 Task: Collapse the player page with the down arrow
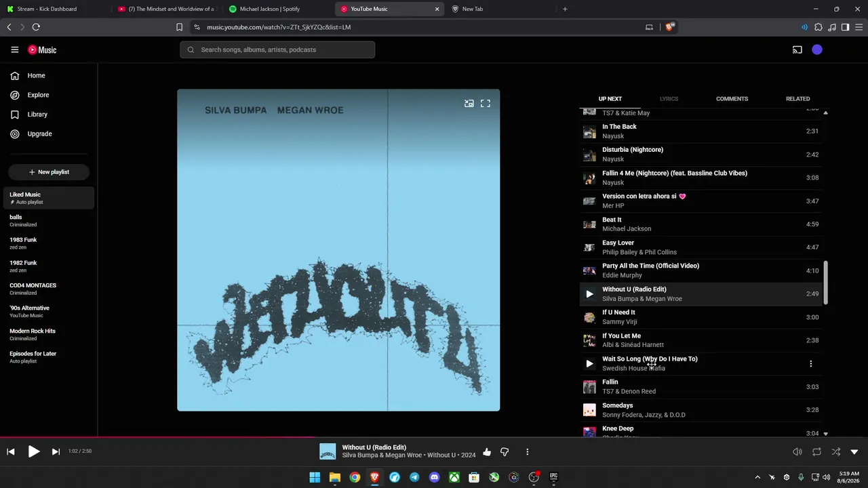[x=854, y=452]
